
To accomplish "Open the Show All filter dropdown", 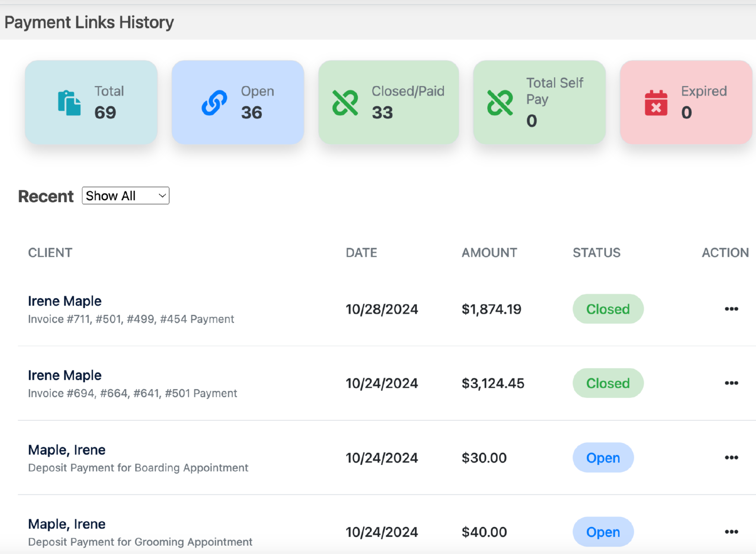I will coord(126,196).
